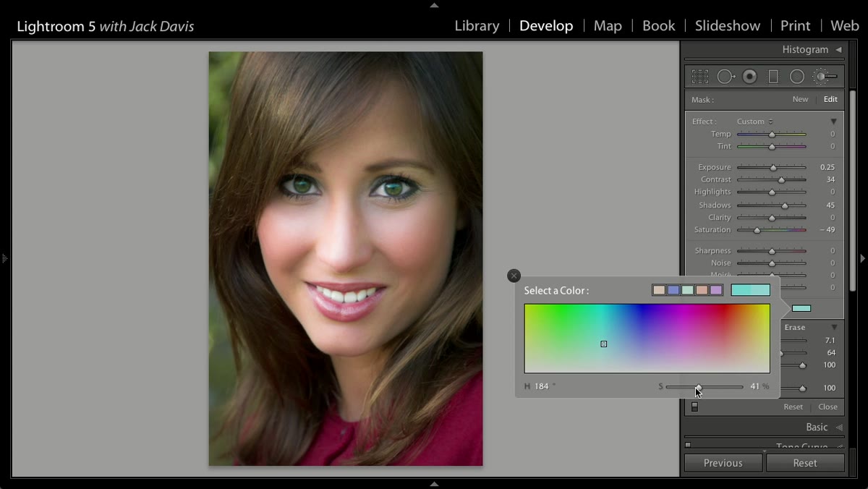868x489 pixels.
Task: Open the Book module
Action: click(x=658, y=26)
